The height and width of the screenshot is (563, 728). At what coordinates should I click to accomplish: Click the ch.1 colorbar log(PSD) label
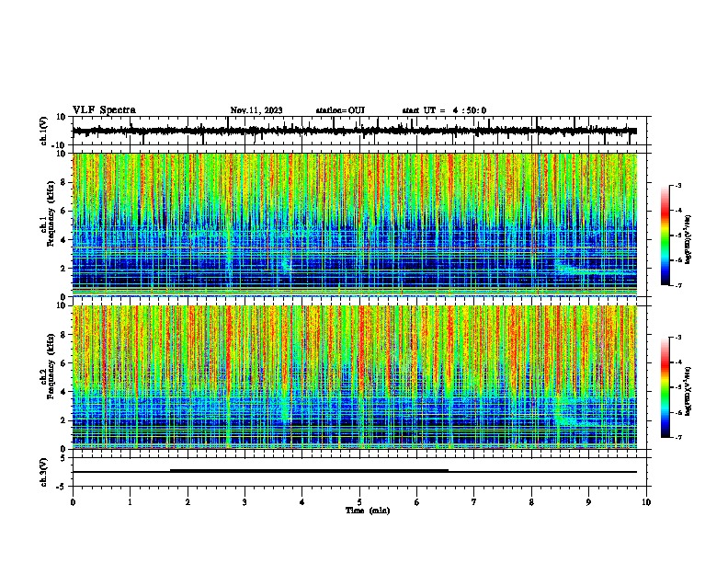(x=688, y=240)
